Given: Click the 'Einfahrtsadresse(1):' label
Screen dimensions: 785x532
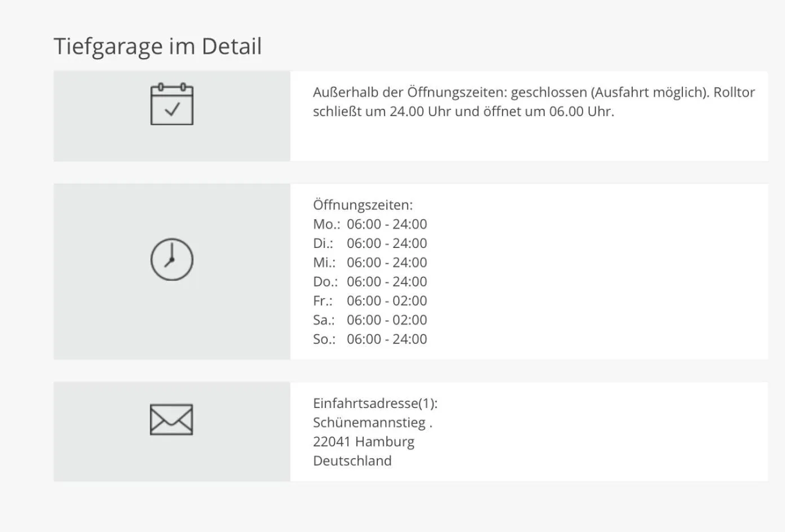Looking at the screenshot, I should [x=375, y=404].
